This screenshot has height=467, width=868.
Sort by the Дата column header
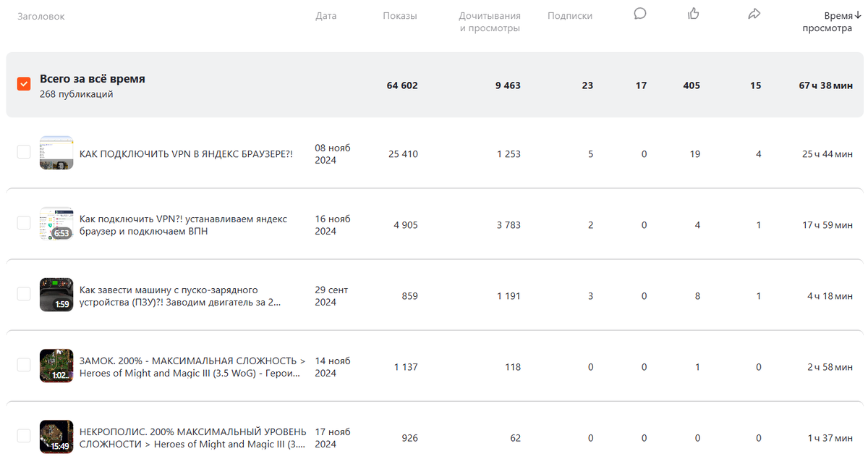(326, 16)
